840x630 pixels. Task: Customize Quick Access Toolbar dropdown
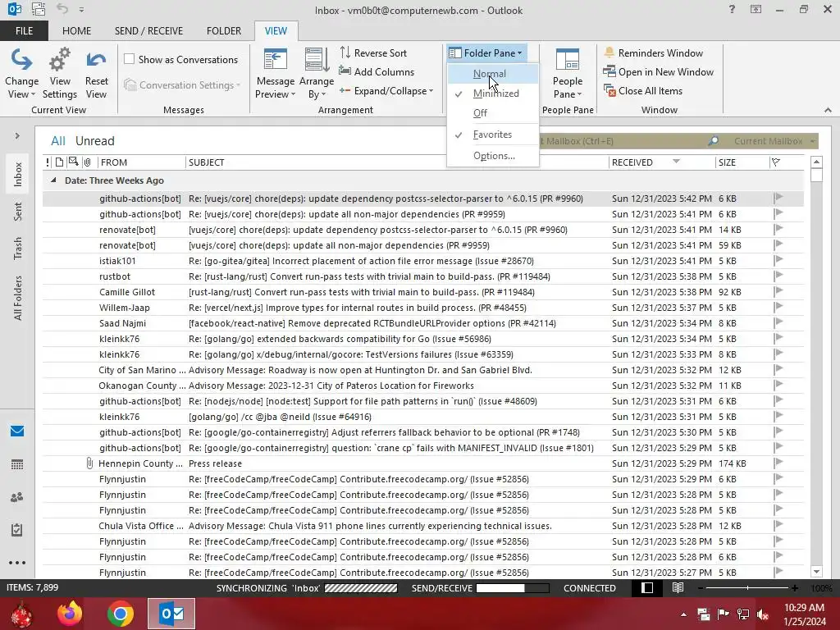click(81, 10)
